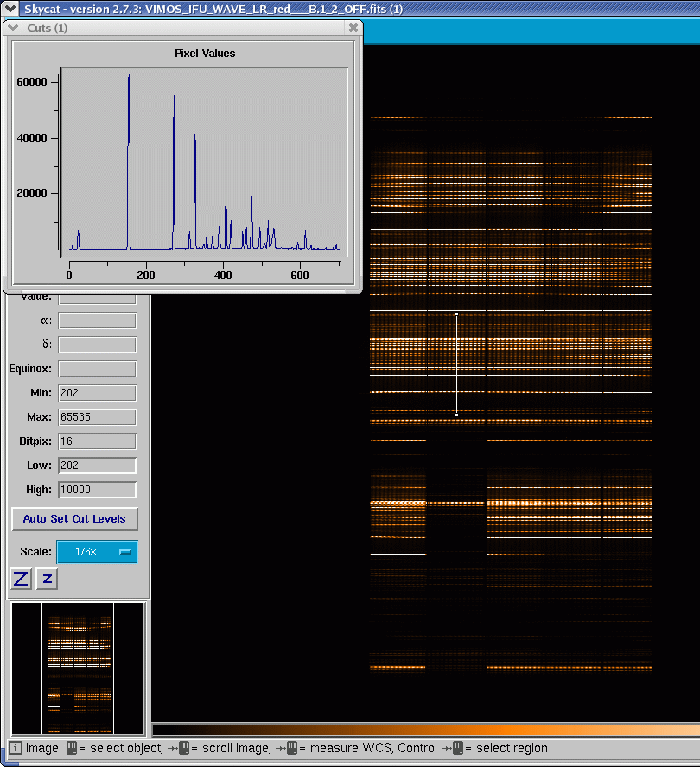Click the 200 x-axis label
The image size is (700, 767).
146,276
